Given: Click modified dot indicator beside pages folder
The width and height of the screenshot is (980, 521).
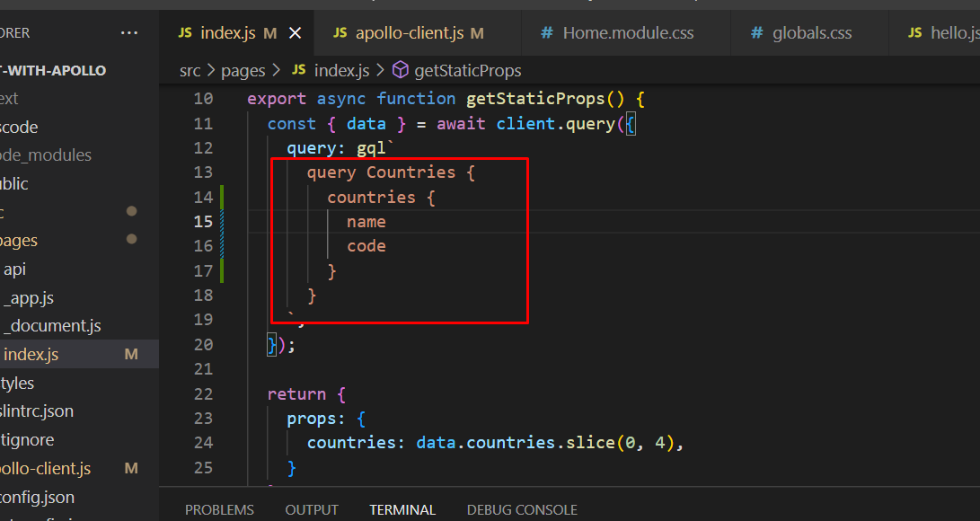Looking at the screenshot, I should click(131, 239).
